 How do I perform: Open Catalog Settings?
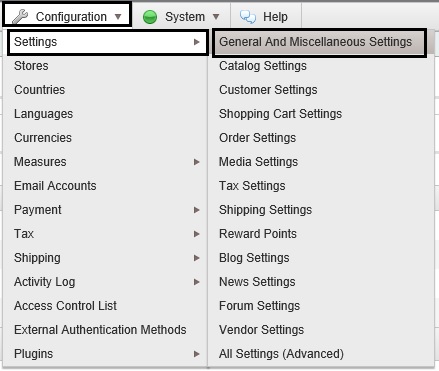click(x=321, y=66)
